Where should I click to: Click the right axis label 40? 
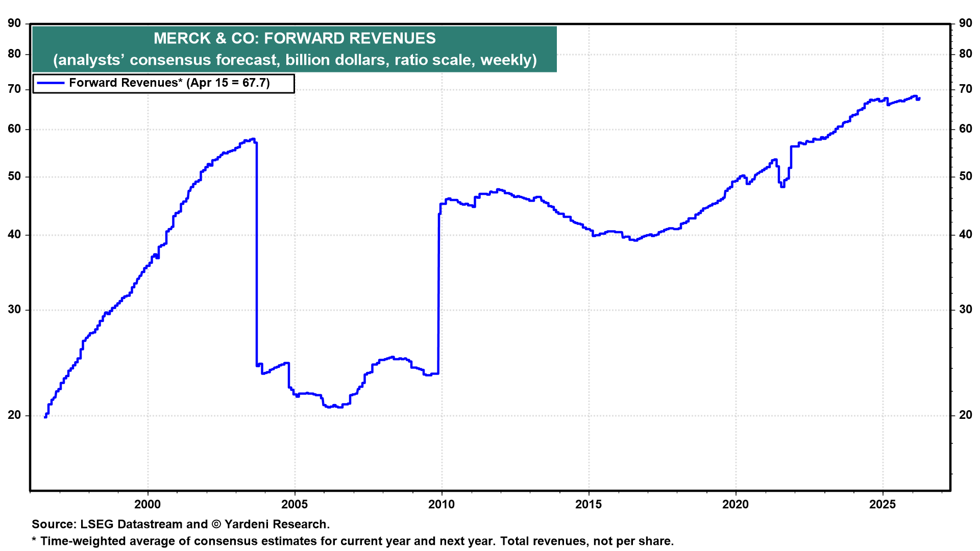(x=966, y=235)
